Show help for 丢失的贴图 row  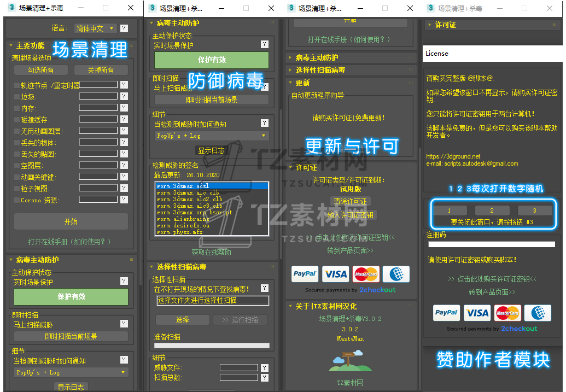pyautogui.click(x=124, y=154)
